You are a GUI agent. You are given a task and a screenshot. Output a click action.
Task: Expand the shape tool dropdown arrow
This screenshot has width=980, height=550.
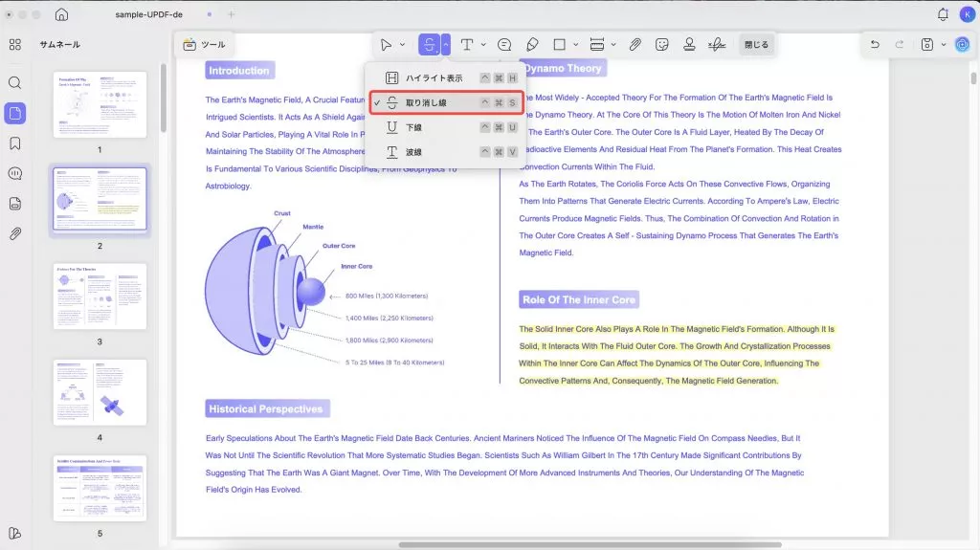point(575,44)
